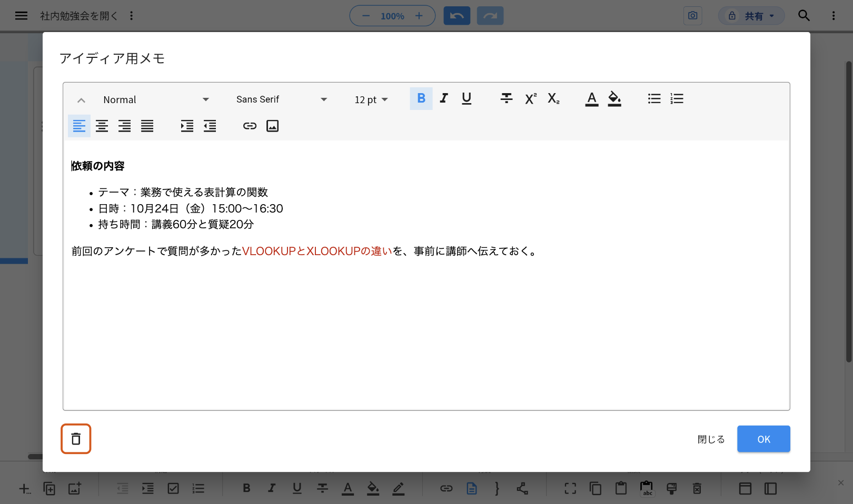
Task: Toggle the side panel layout icon
Action: click(x=771, y=489)
